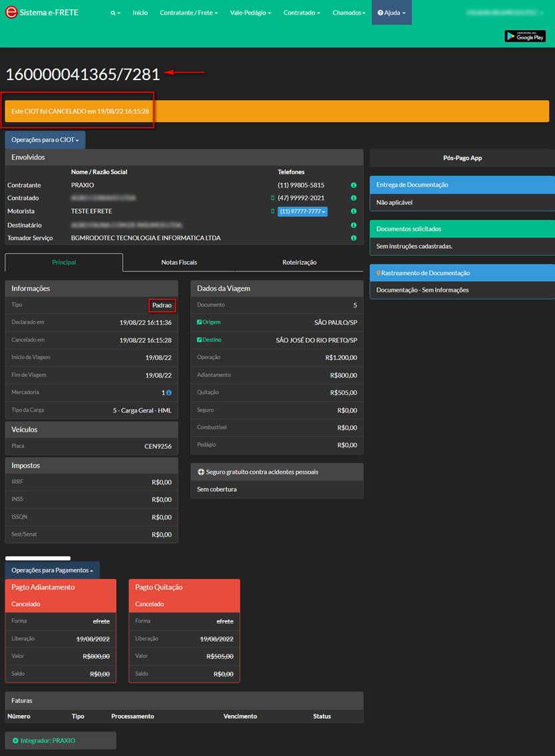Click the CIOT number 160000041365/7281
555x756 pixels.
click(x=83, y=74)
